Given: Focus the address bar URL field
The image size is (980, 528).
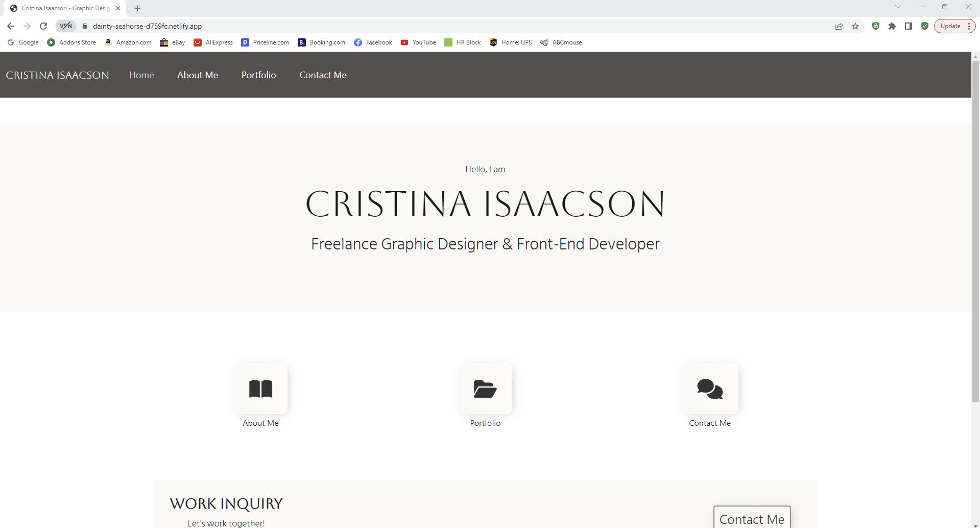Looking at the screenshot, I should click(460, 26).
